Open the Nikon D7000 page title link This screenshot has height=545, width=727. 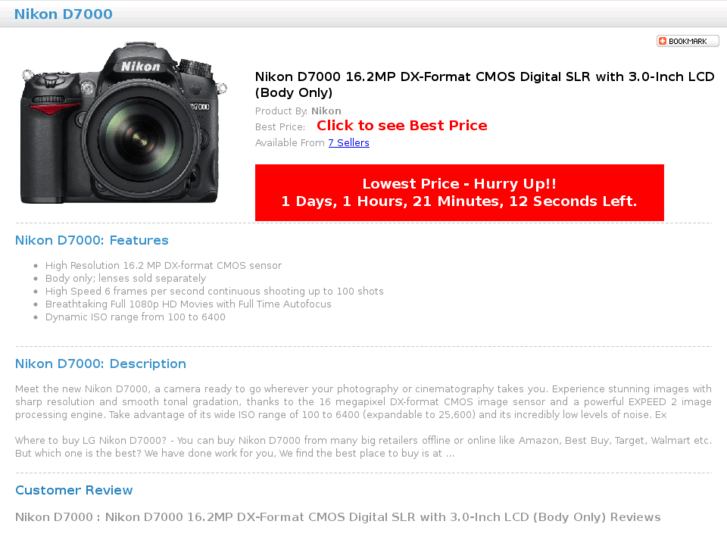coord(63,14)
